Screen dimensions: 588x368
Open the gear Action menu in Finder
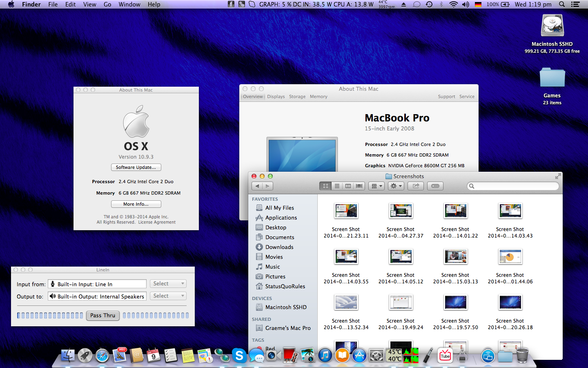tap(396, 186)
